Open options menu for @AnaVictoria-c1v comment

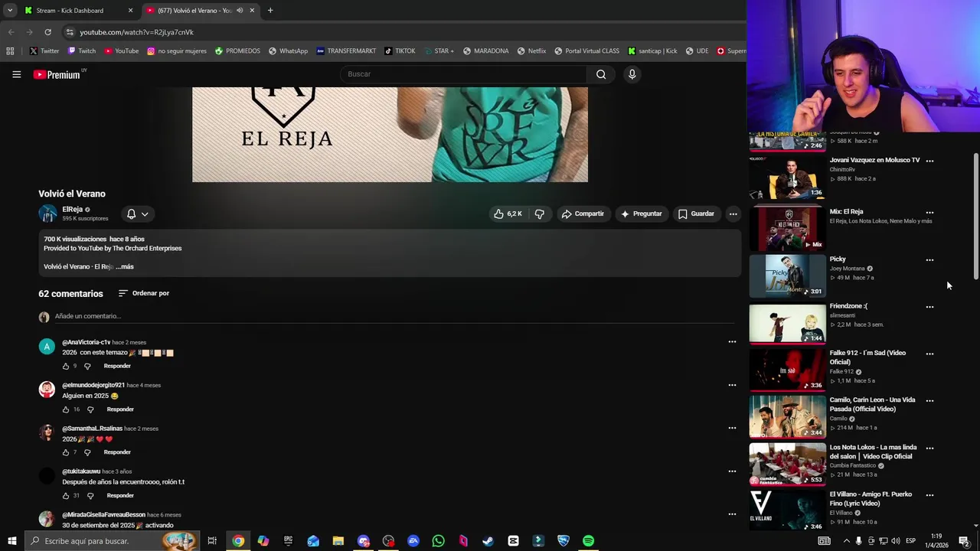pyautogui.click(x=732, y=342)
